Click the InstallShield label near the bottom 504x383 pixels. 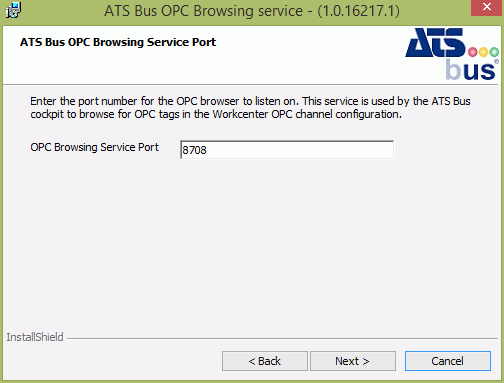tap(35, 337)
